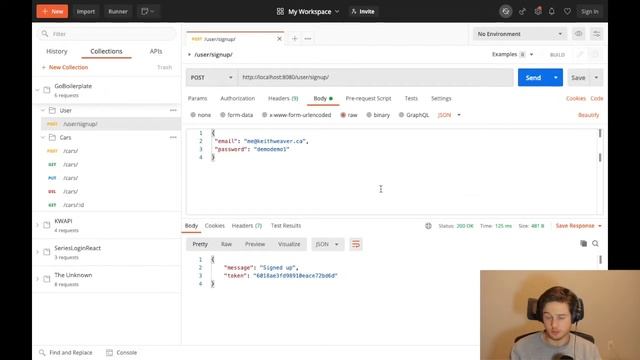Open Find and Replace
The width and height of the screenshot is (640, 360).
tap(66, 352)
